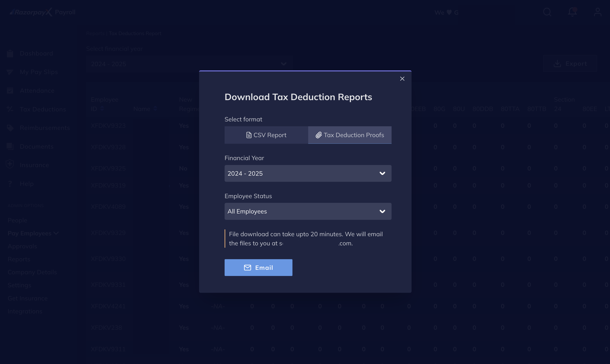610x364 pixels.
Task: Open Dashboard in the sidebar
Action: click(x=36, y=53)
